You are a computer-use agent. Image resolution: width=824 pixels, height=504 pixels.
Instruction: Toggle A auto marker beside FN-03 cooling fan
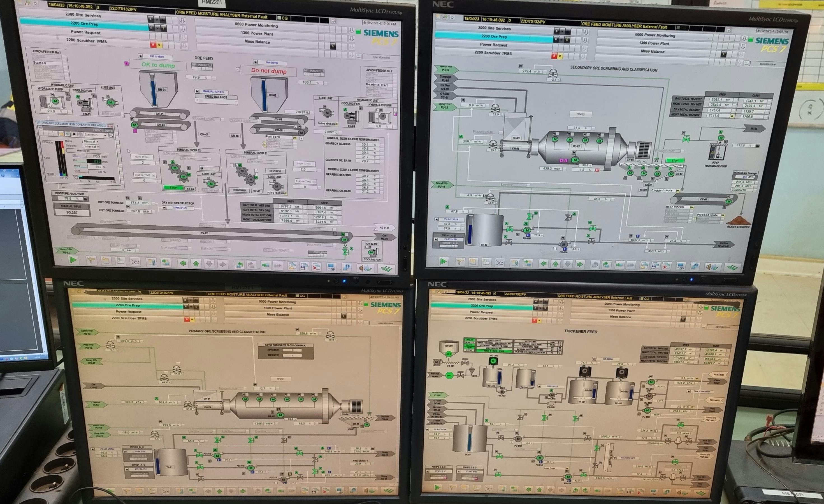[78, 97]
